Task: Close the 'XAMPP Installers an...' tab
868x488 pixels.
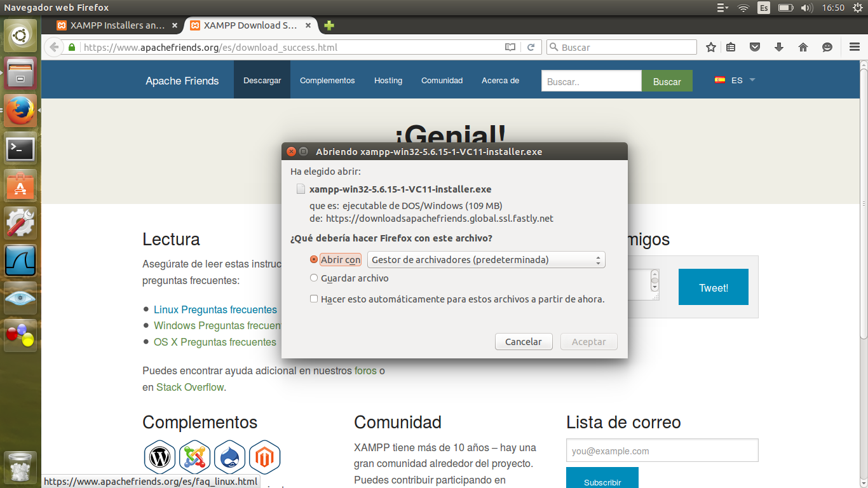Action: [175, 25]
